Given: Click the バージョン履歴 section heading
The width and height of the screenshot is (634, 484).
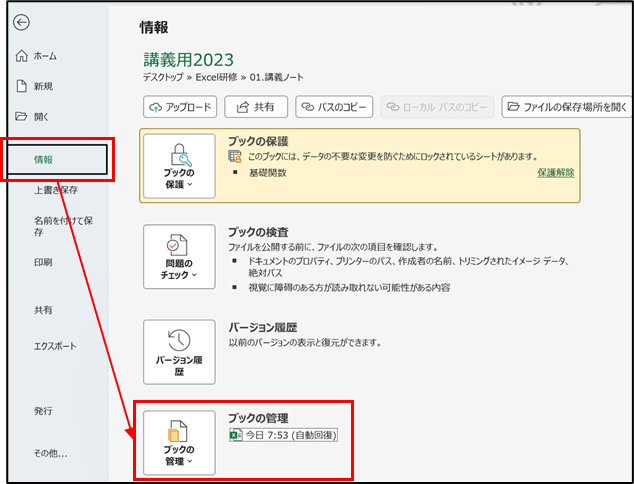Looking at the screenshot, I should point(263,327).
